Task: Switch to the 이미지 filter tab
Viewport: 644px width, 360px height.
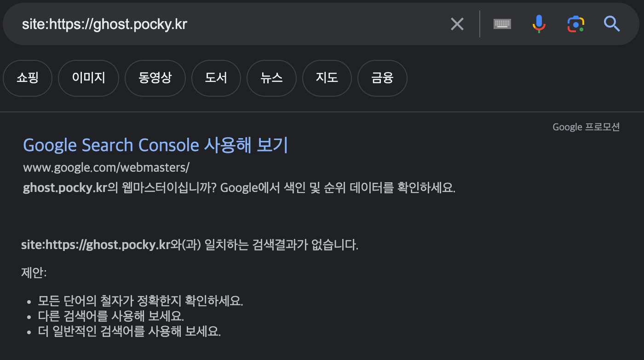Action: tap(89, 78)
